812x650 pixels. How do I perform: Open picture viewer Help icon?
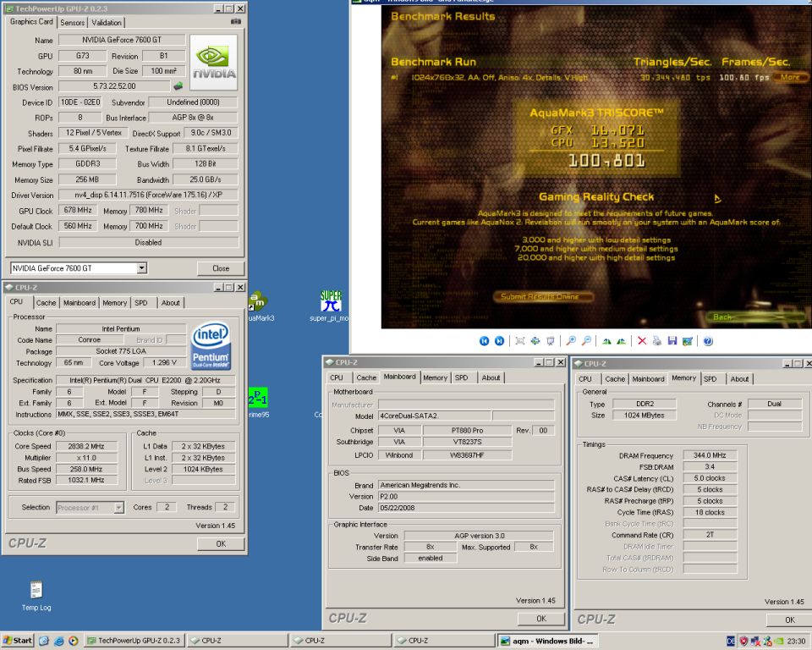tap(708, 340)
